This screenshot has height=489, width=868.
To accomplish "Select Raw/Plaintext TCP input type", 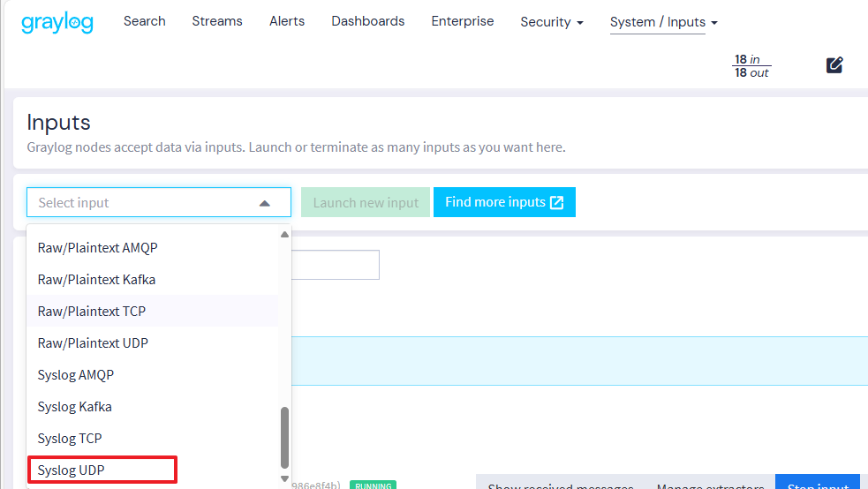I will (x=153, y=311).
